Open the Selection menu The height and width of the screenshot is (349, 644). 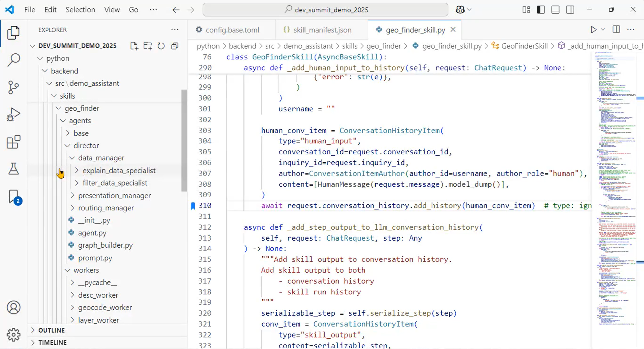(80, 10)
